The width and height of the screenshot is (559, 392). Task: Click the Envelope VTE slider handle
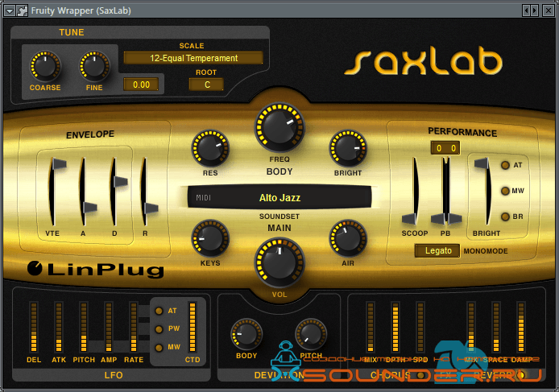coord(59,163)
